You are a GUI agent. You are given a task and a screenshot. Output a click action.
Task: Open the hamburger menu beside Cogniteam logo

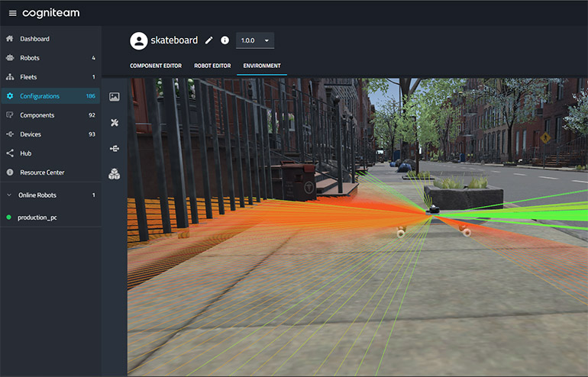click(12, 14)
